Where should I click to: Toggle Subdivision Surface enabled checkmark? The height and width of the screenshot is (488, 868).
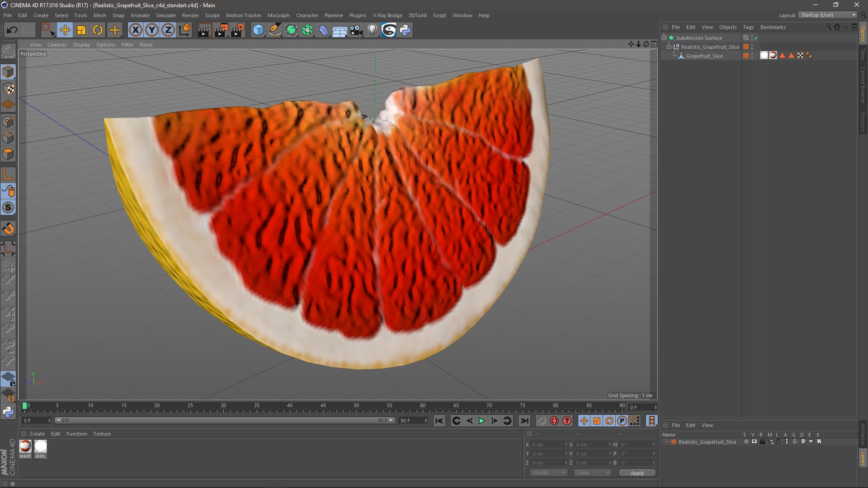click(x=756, y=38)
